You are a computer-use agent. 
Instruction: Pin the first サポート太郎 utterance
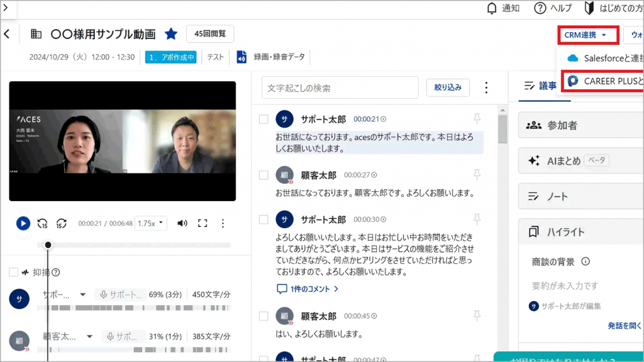[x=477, y=119]
